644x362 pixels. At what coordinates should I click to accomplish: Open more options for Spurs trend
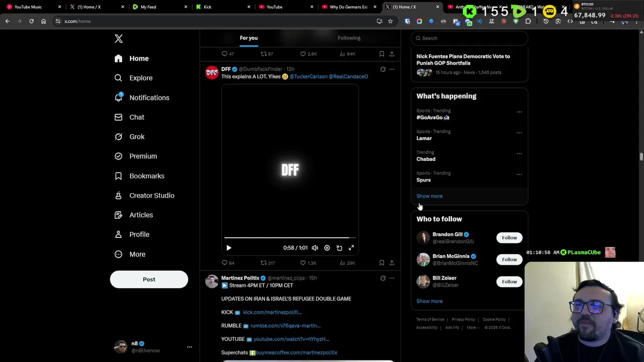coord(519,174)
